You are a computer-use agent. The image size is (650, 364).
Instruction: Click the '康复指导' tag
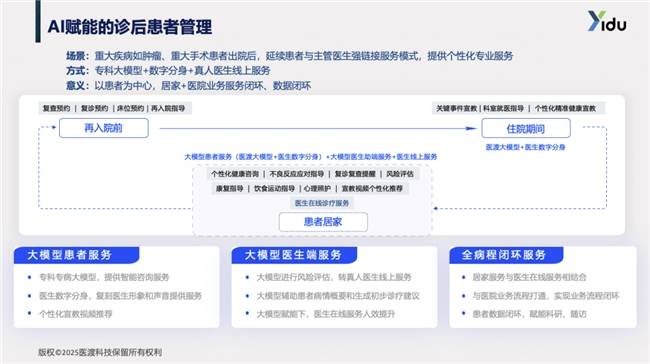tap(229, 189)
